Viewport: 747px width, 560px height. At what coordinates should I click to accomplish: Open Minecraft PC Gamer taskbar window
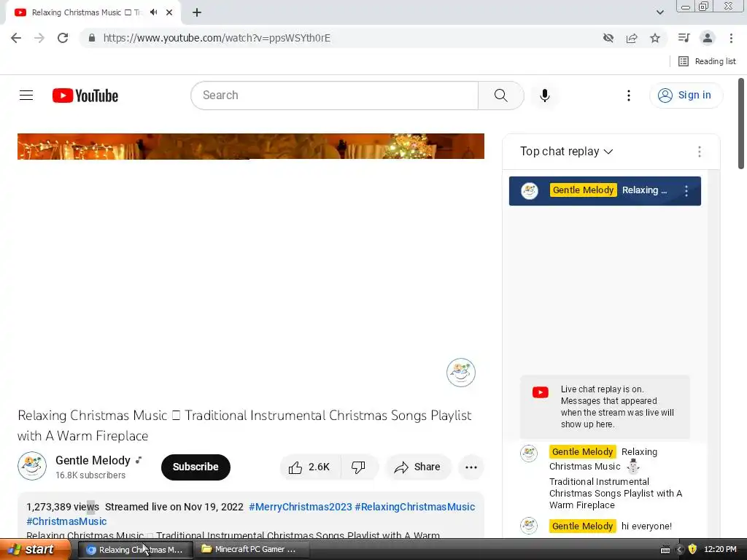[252, 549]
